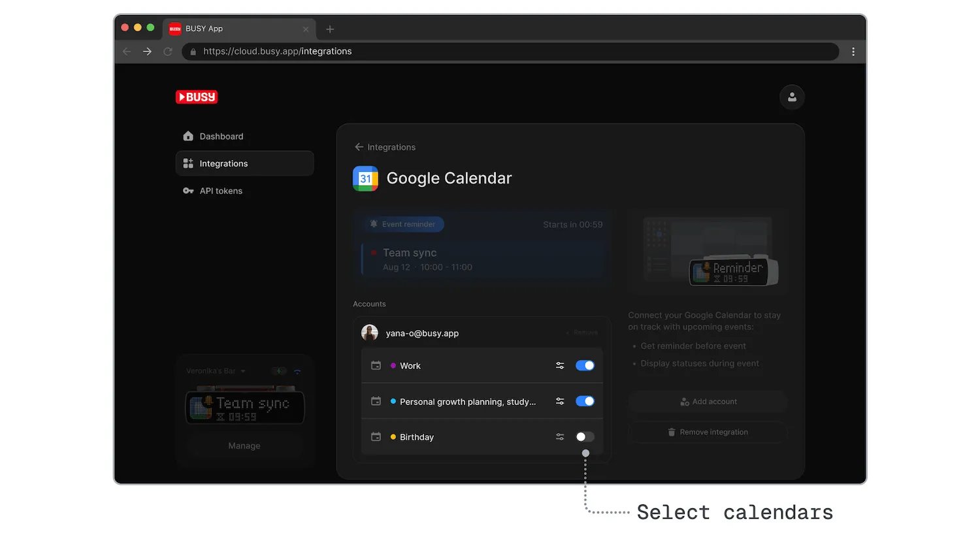Click the Add account button
This screenshot has width=980, height=539.
[708, 402]
